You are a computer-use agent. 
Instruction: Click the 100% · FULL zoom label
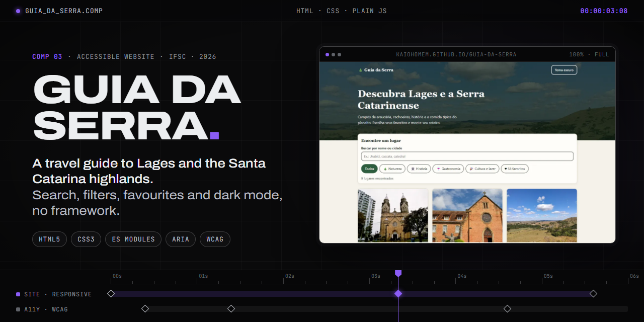point(589,54)
